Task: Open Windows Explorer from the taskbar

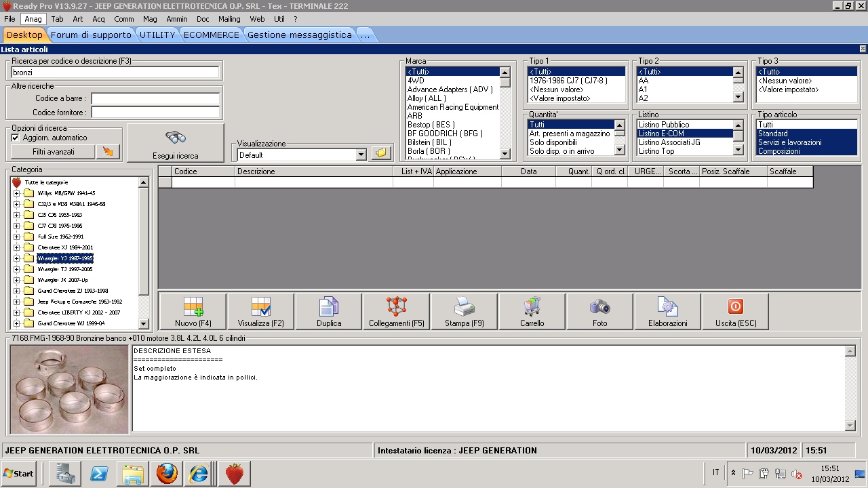Action: [134, 473]
